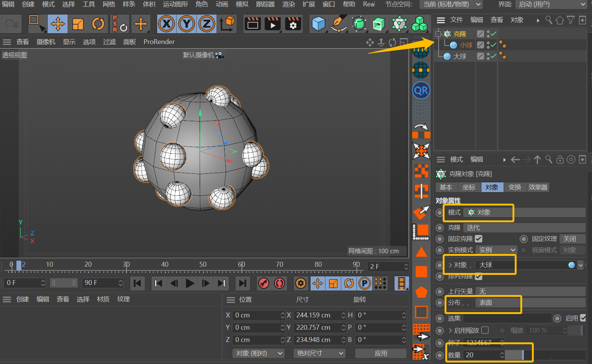592x364 pixels.
Task: Open render settings clapperboard gear icon
Action: pyautogui.click(x=293, y=24)
